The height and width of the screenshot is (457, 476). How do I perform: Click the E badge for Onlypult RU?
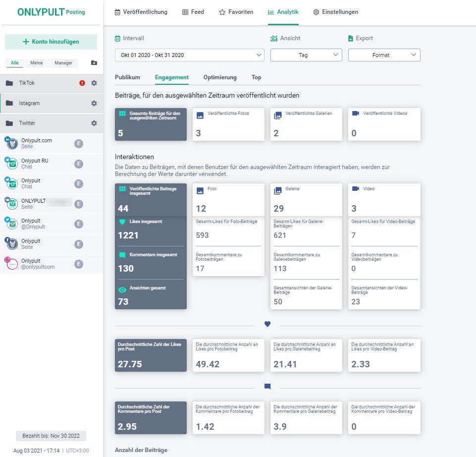[x=79, y=164]
